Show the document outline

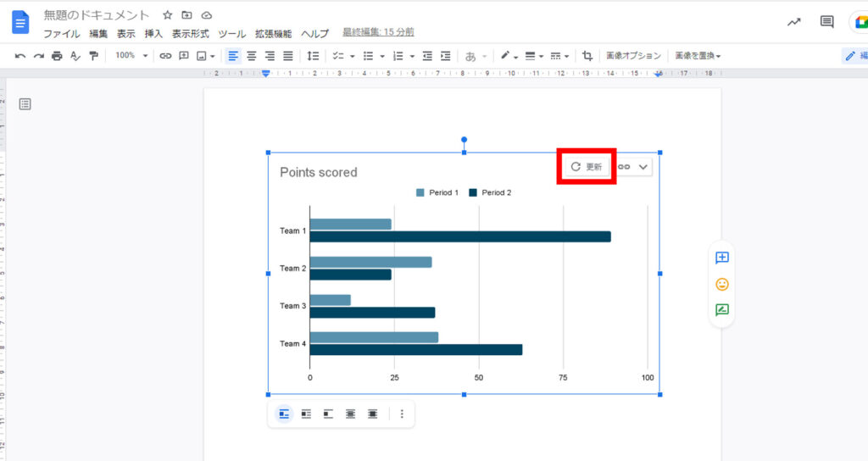(25, 104)
